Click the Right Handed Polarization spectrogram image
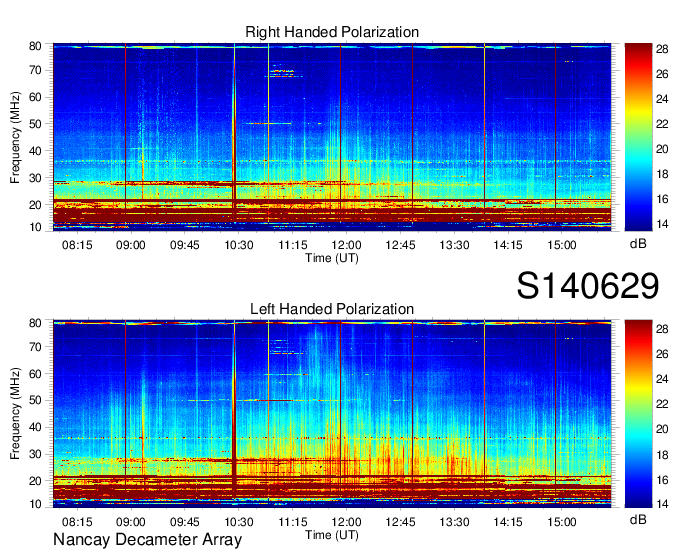The image size is (680, 552). pyautogui.click(x=332, y=137)
